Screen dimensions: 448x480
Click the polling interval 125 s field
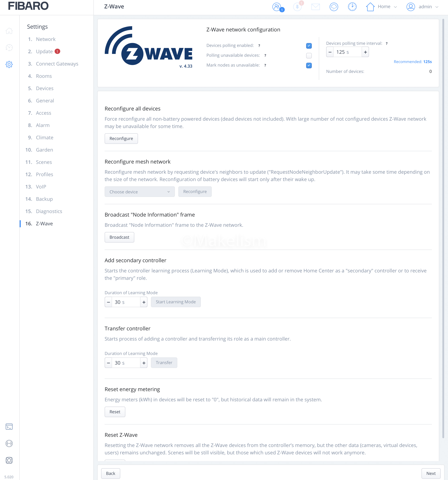347,52
